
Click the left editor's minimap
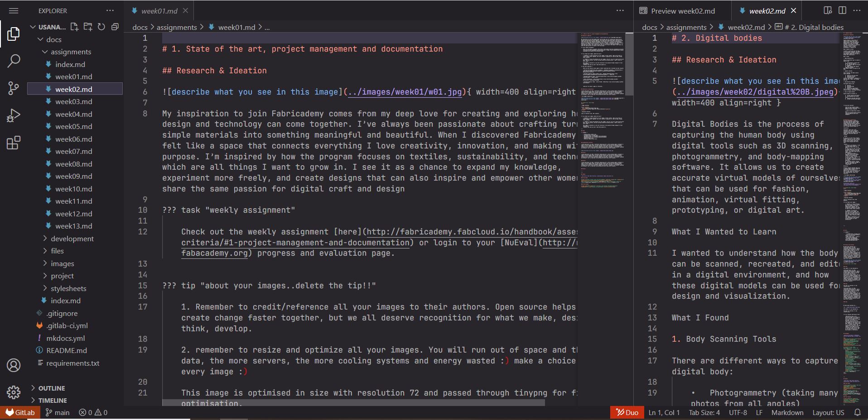point(602,113)
